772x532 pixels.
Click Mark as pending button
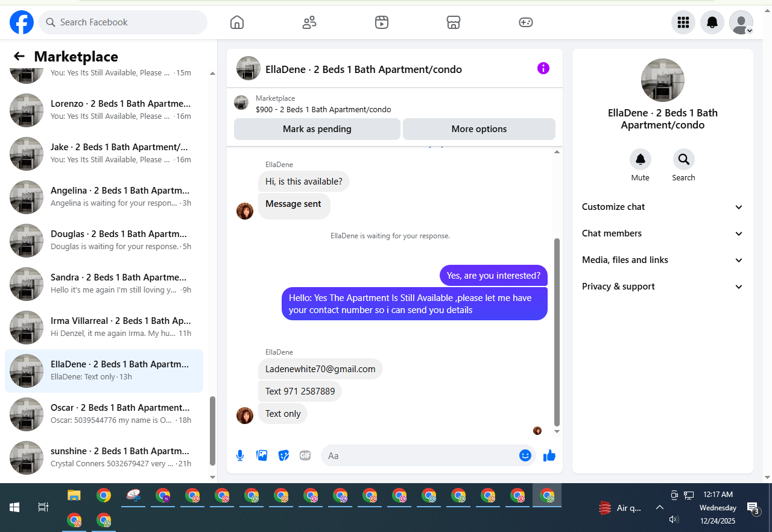click(317, 129)
